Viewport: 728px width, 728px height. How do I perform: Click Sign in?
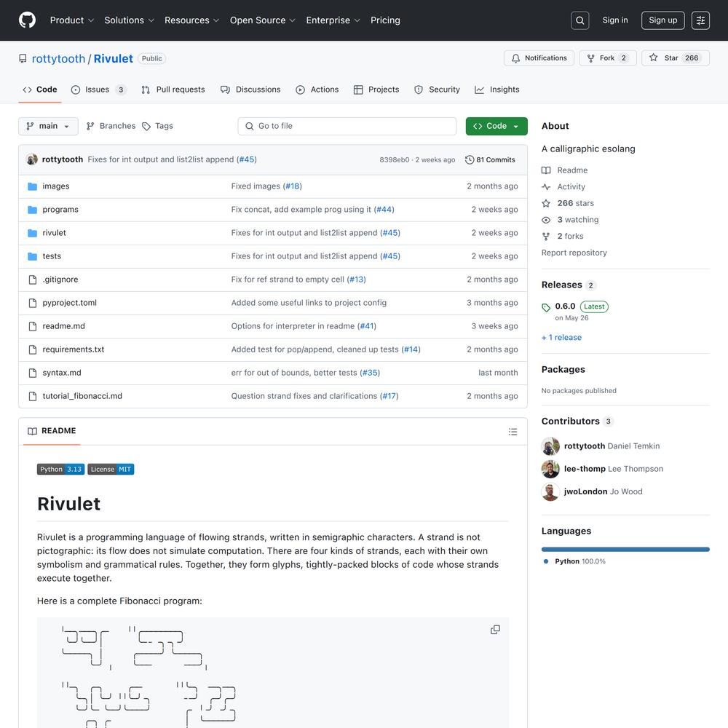(614, 20)
